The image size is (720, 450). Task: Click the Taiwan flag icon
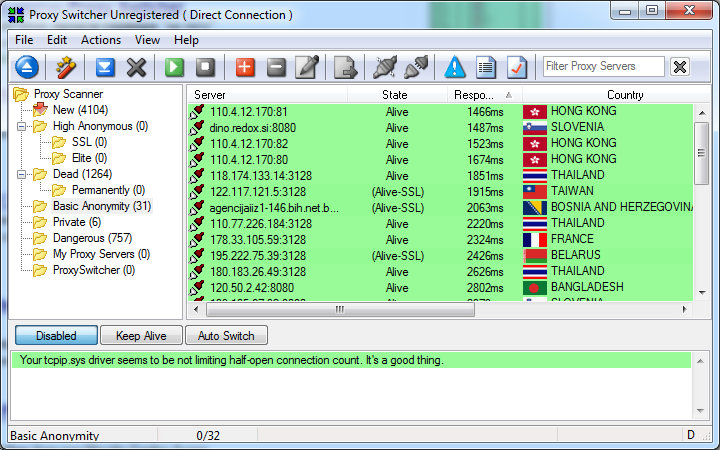[534, 191]
